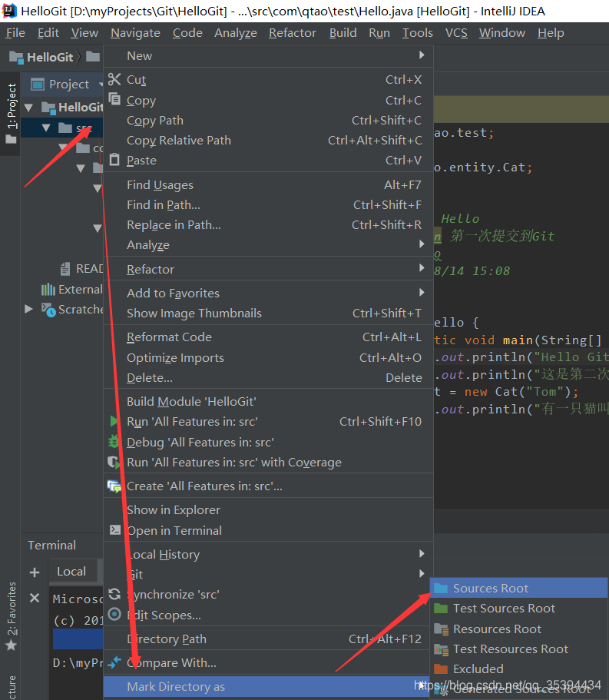Open the Git submenu arrow
This screenshot has height=700, width=609.
[x=422, y=573]
